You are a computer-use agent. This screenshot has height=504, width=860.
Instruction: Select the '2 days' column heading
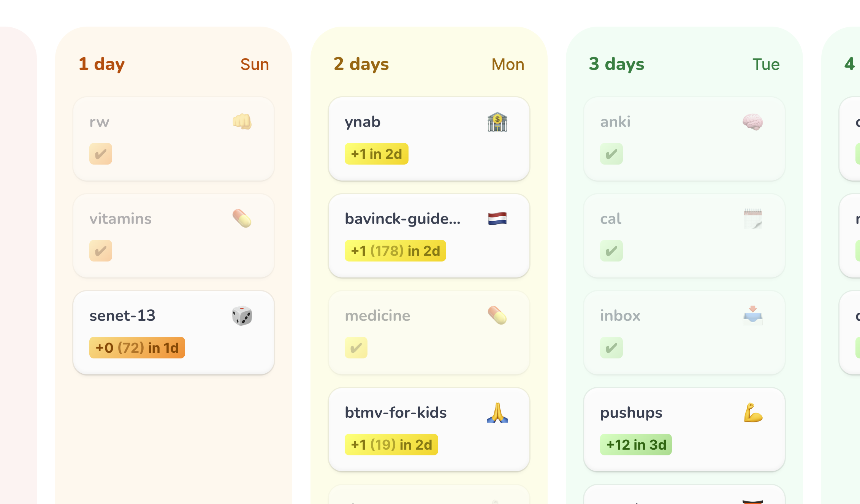[361, 64]
